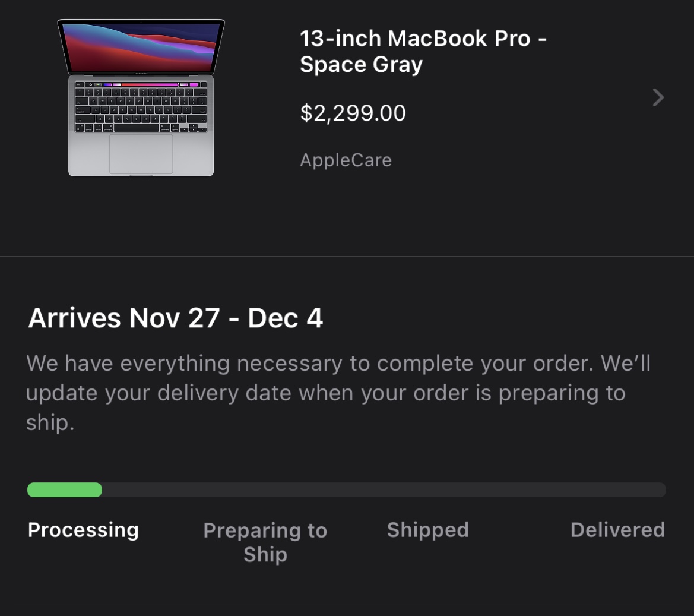Click the divider line below product section
The height and width of the screenshot is (616, 694).
click(347, 256)
